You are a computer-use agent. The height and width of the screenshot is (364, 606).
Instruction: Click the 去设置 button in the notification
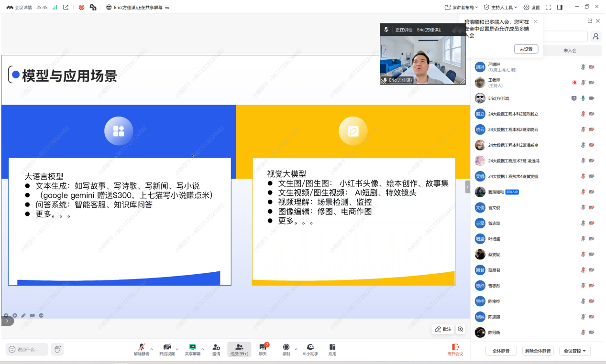(x=526, y=49)
